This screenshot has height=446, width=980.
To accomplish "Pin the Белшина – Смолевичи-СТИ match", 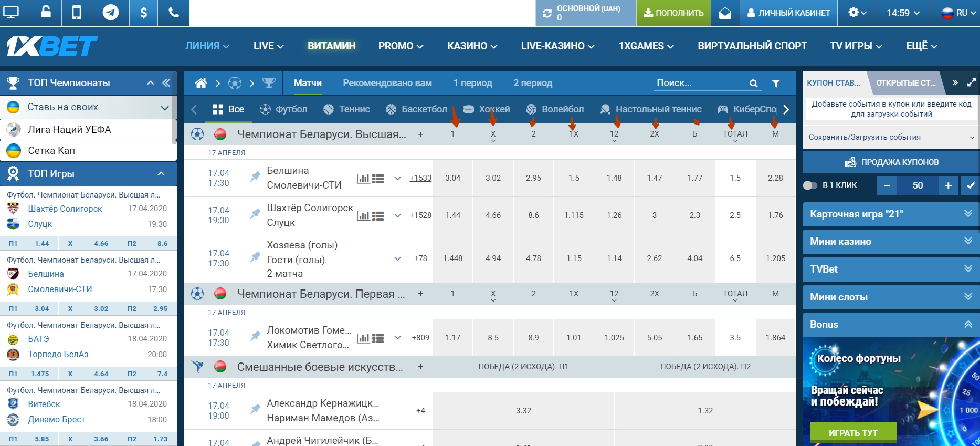I will [255, 177].
